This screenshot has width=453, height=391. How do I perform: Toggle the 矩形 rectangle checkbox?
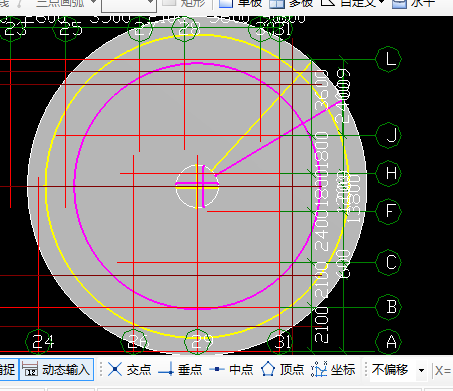tap(169, 2)
